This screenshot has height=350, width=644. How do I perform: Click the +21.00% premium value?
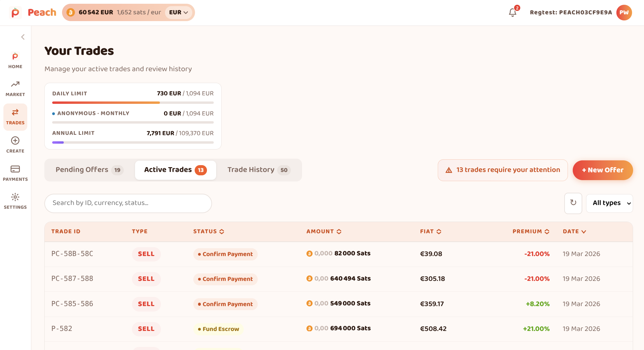point(536,329)
